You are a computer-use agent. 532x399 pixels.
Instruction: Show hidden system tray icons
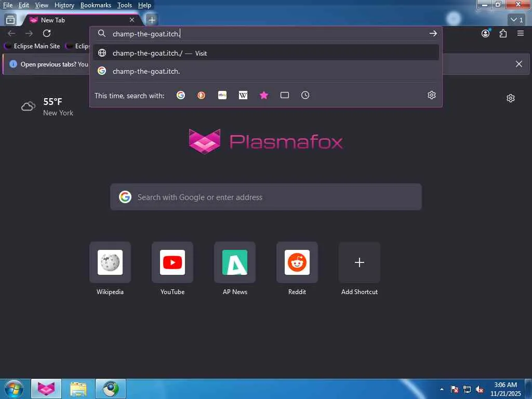pyautogui.click(x=442, y=389)
